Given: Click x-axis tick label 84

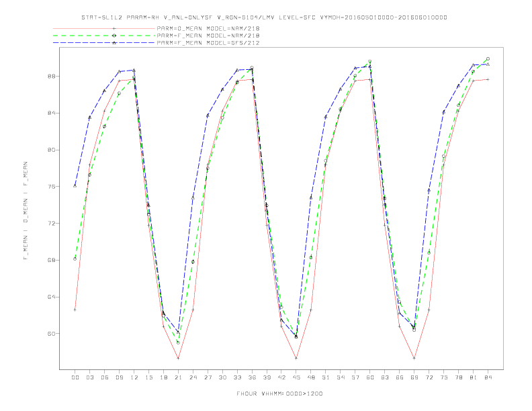Looking at the screenshot, I should click(488, 377).
